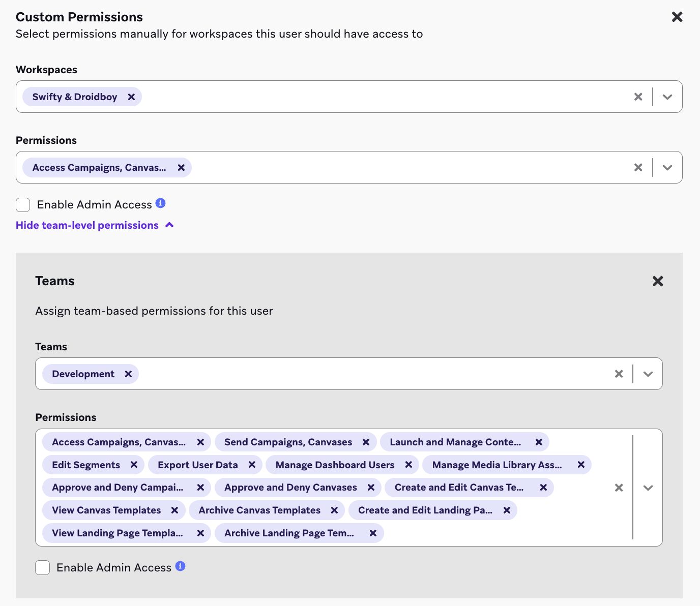
Task: Clear all selected workspaces
Action: tap(638, 97)
